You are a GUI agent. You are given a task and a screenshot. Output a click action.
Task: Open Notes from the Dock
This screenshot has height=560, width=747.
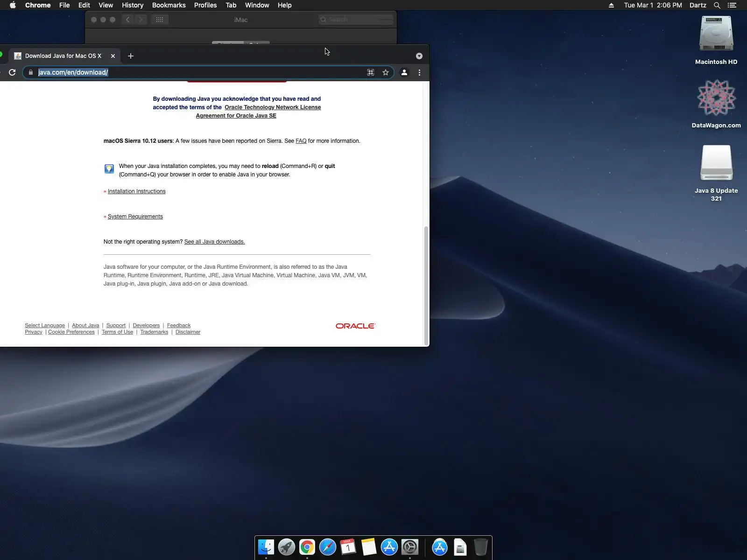click(x=369, y=547)
